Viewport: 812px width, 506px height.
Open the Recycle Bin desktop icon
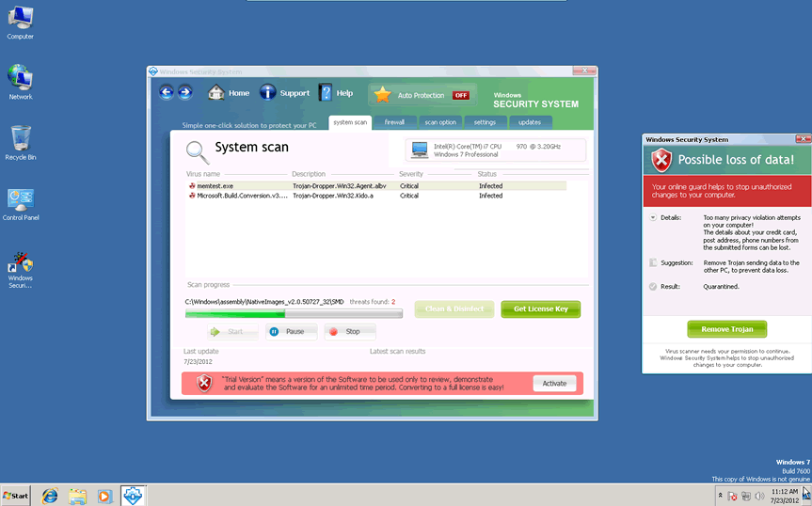[20, 138]
